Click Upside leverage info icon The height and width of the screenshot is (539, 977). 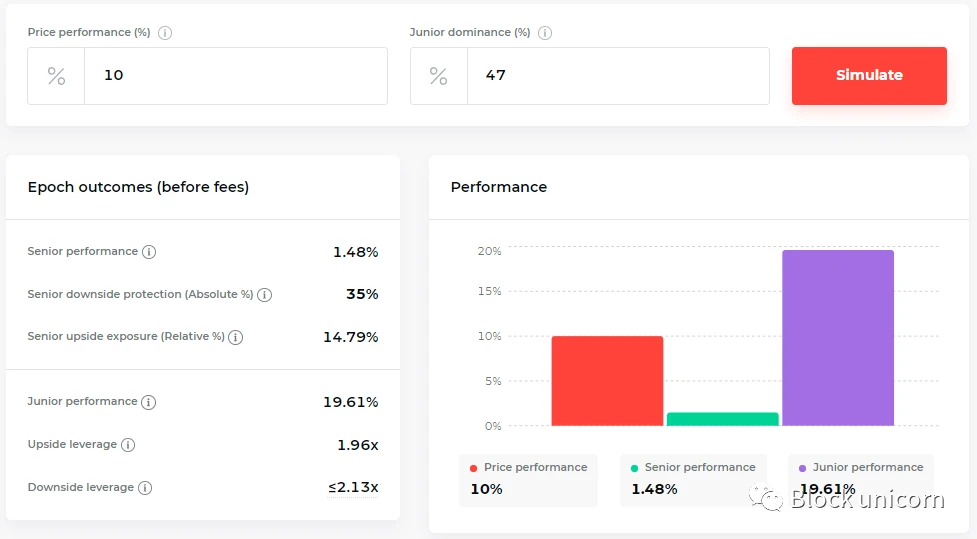[x=128, y=445]
